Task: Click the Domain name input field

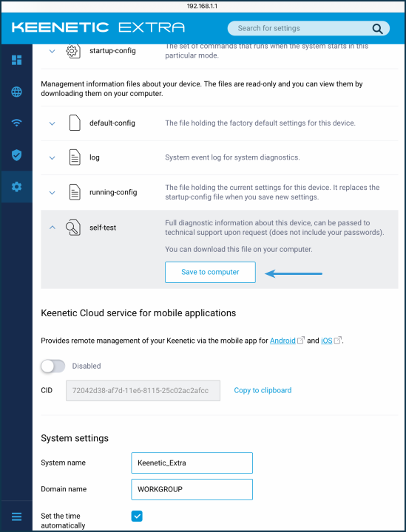Action: click(192, 489)
